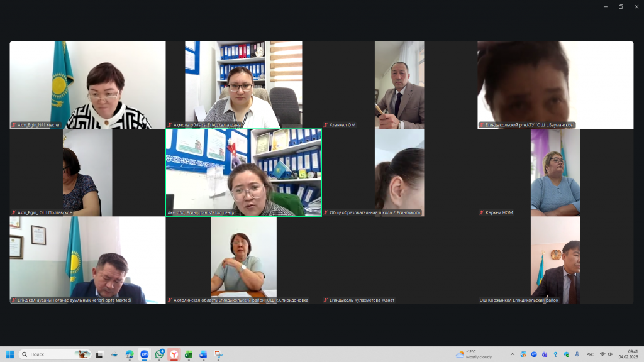
Task: Open the Windows Start menu
Action: tap(10, 354)
